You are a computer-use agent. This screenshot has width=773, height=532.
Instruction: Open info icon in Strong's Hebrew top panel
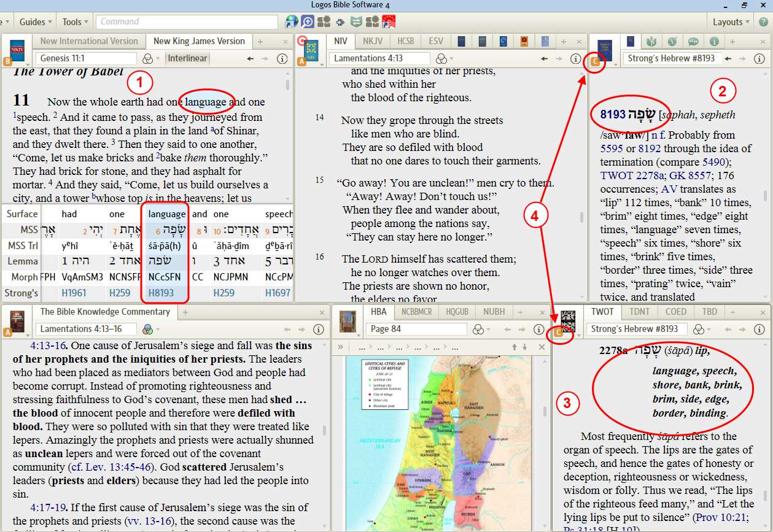click(761, 59)
